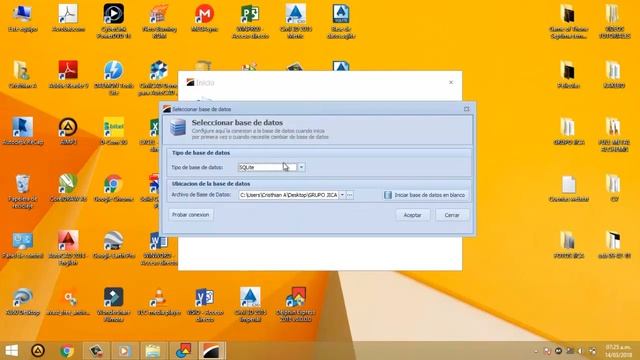Switch to the media player taskbar icon
The height and width of the screenshot is (360, 640).
click(x=124, y=351)
